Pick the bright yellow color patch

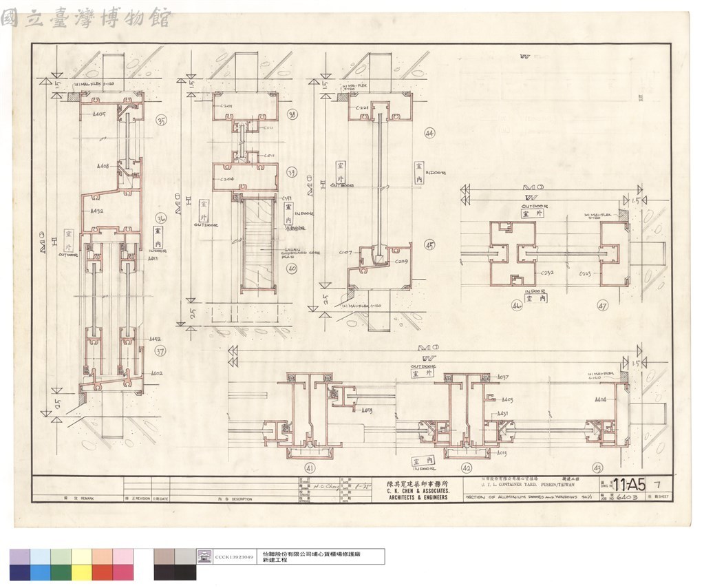coord(82,572)
